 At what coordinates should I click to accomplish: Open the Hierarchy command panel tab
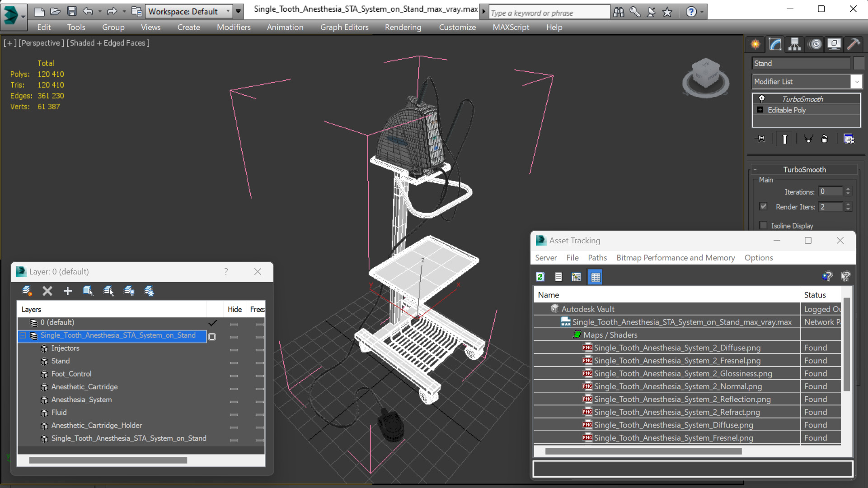click(794, 44)
